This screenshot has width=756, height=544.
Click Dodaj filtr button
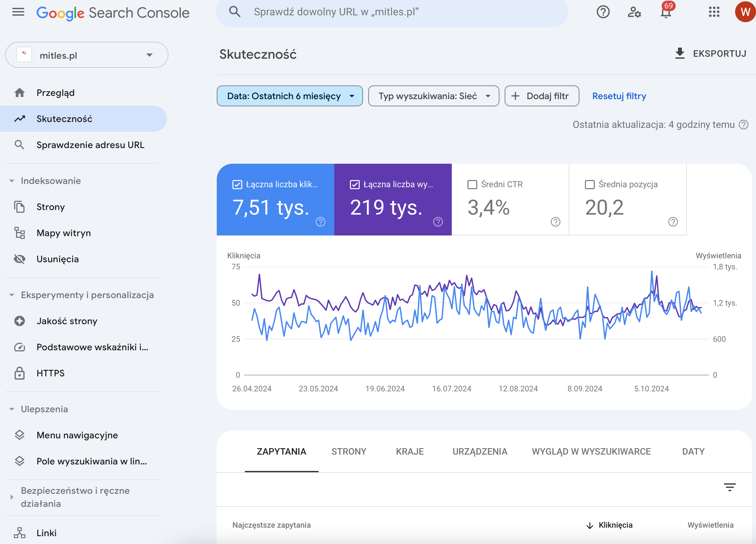tap(542, 96)
